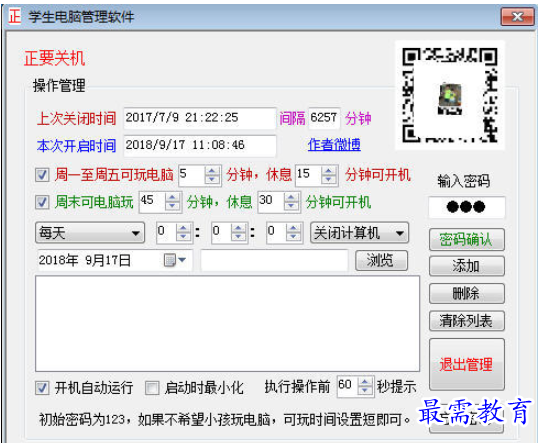
Task: Decrease the minute spinner down arrow
Action: pos(238,237)
